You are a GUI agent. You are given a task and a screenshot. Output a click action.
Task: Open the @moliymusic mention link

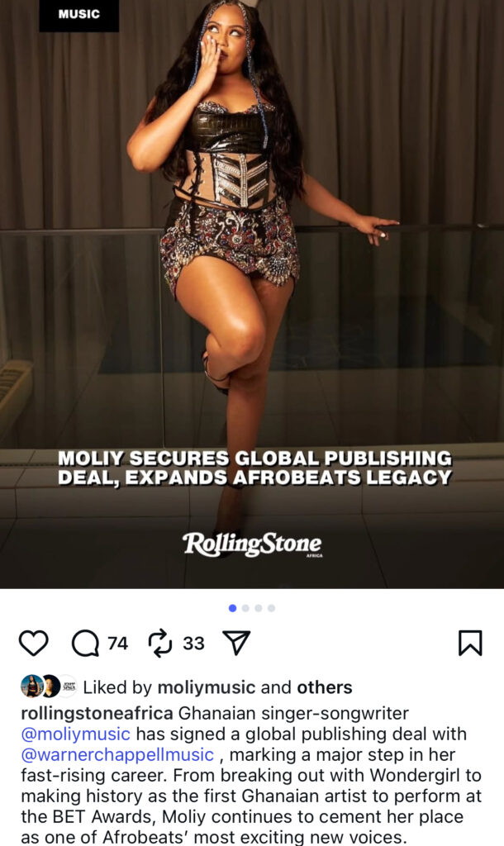tap(75, 734)
